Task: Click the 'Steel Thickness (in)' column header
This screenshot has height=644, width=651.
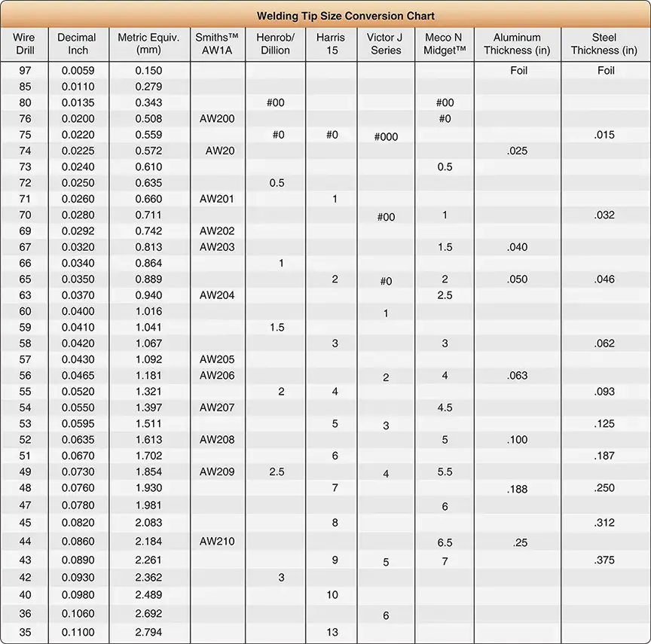Action: tap(604, 44)
